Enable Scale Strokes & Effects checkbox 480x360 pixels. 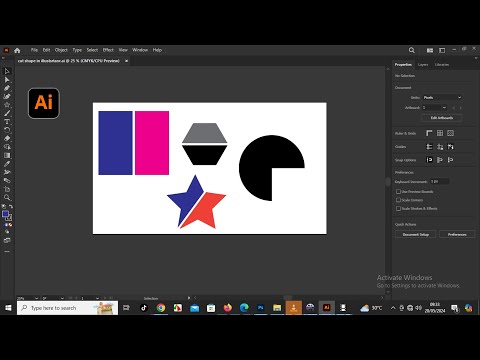coord(398,208)
